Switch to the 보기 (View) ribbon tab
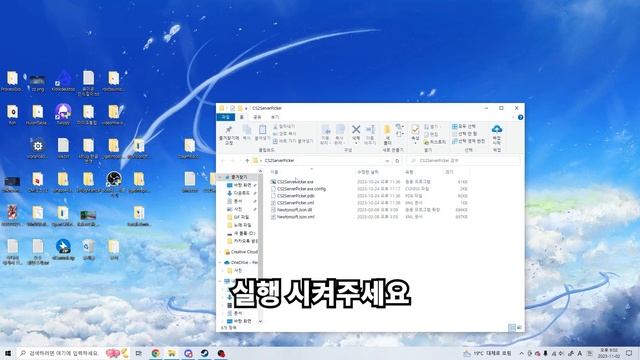Screen dimensions: 640x360 point(275,117)
